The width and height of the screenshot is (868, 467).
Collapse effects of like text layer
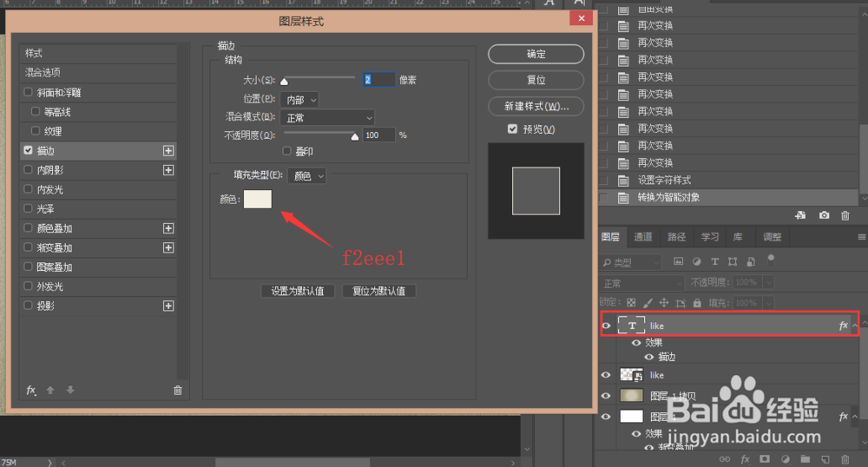(855, 326)
